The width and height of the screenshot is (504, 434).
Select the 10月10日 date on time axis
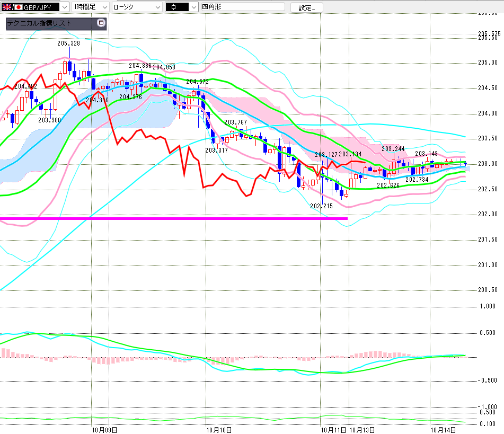click(x=219, y=429)
